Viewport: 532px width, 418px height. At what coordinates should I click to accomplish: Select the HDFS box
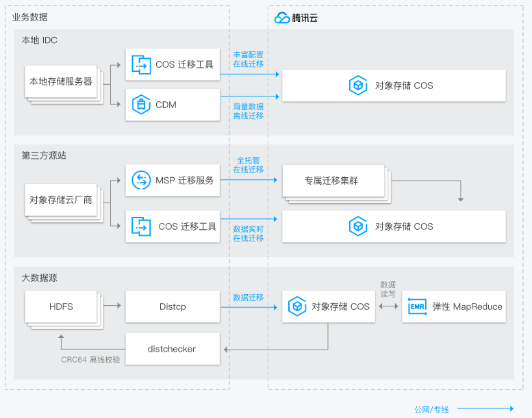61,306
